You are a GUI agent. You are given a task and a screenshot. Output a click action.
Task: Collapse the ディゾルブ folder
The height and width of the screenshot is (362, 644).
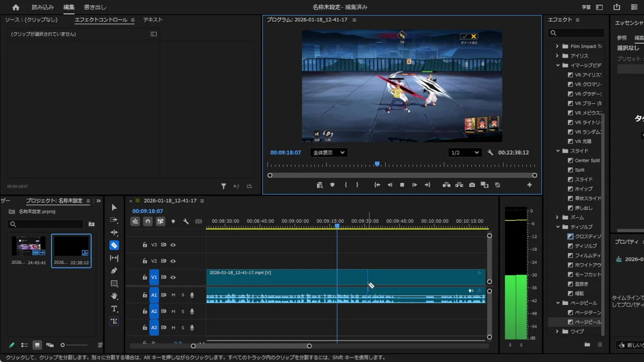point(557,227)
